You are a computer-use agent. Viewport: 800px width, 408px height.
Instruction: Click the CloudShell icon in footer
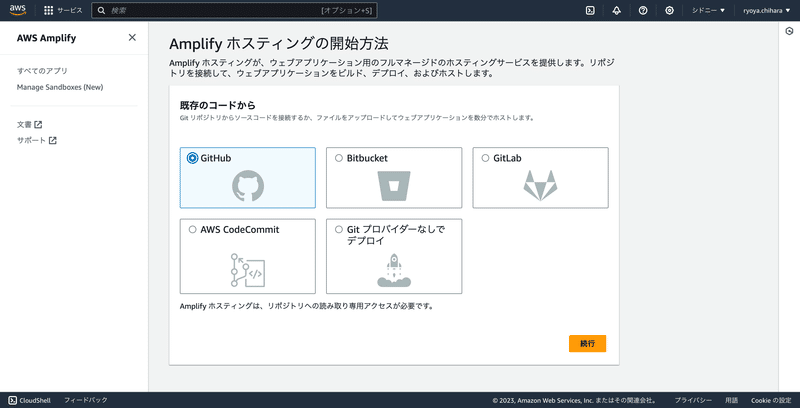pos(13,400)
